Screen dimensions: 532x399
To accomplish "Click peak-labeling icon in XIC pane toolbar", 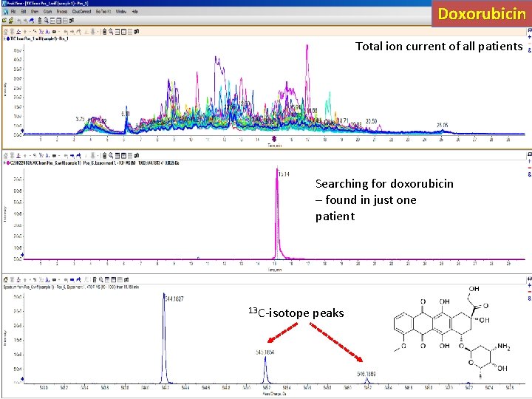I will click(47, 156).
